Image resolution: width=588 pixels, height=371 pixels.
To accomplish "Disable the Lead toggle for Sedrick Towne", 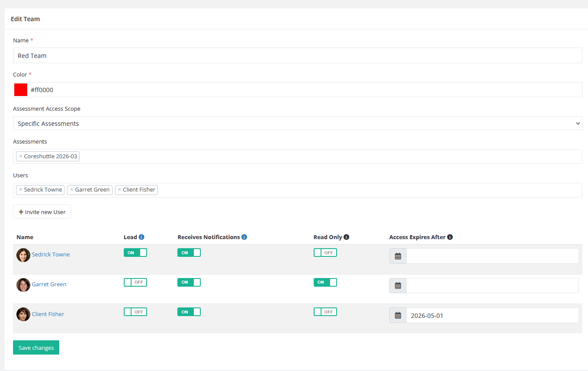I will (x=135, y=252).
